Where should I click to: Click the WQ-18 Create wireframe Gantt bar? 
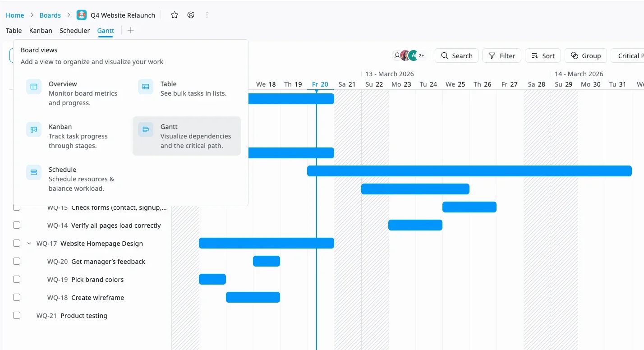coord(253,297)
